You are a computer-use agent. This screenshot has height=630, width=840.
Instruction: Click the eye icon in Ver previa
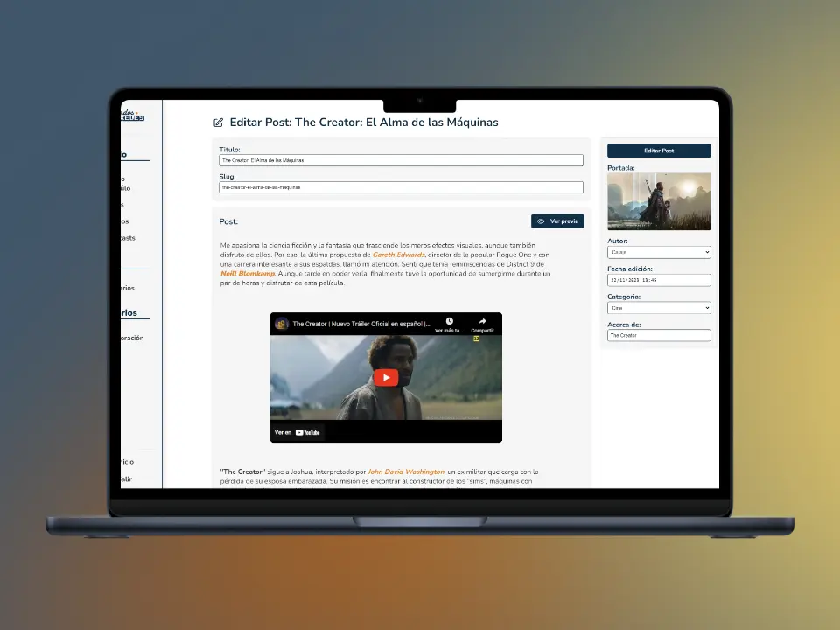[x=541, y=221]
